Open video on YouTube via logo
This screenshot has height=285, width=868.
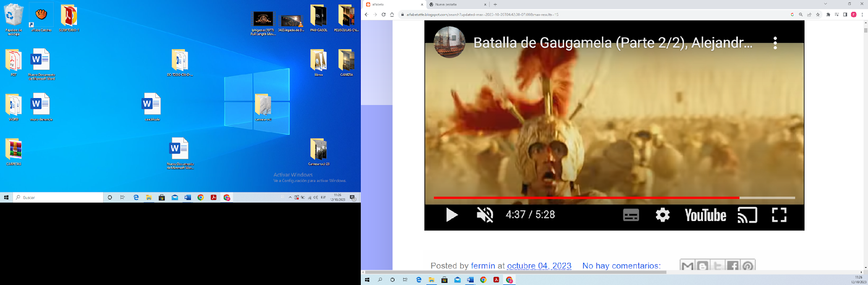(x=705, y=215)
